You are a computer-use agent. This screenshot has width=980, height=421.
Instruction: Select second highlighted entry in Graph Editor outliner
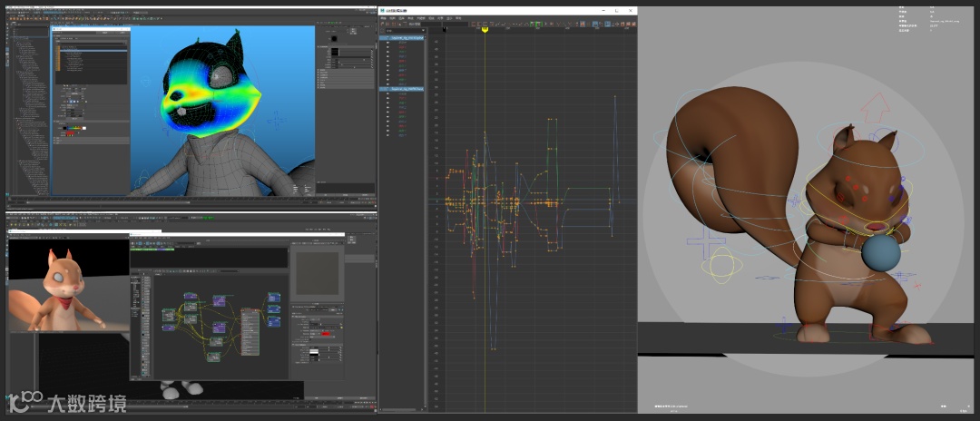point(403,90)
